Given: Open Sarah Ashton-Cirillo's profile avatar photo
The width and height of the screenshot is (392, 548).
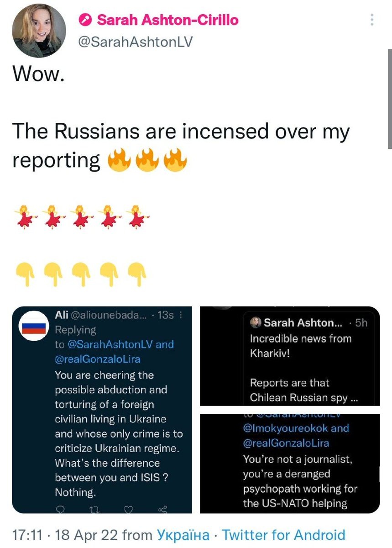Looking at the screenshot, I should pyautogui.click(x=39, y=32).
